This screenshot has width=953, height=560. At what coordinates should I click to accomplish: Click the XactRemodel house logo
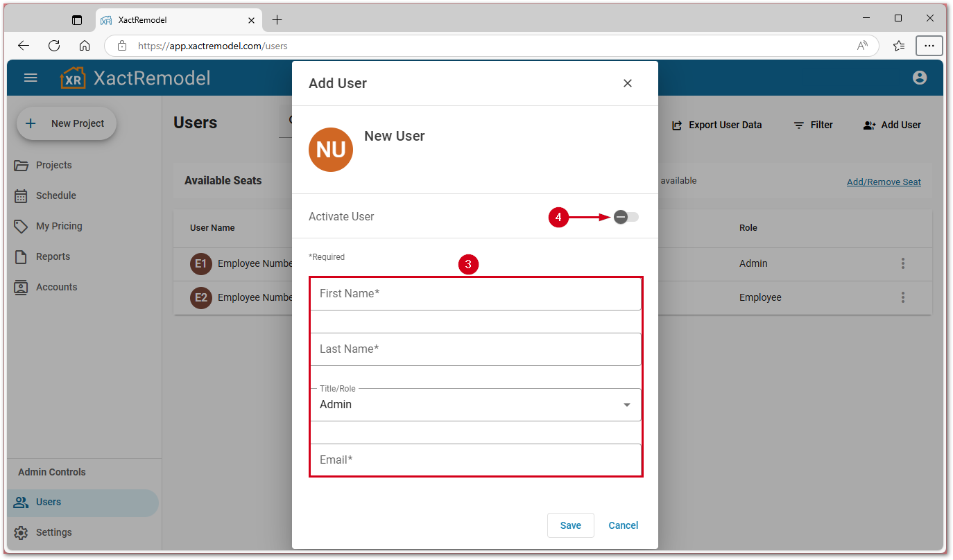[x=73, y=78]
